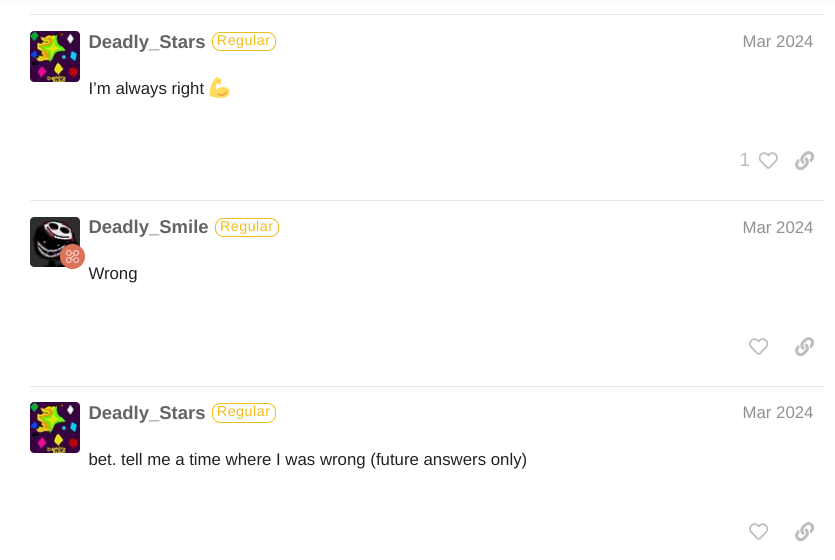Click Mar 2024 date on the "Wrong" reply
The image size is (835, 560).
point(777,228)
